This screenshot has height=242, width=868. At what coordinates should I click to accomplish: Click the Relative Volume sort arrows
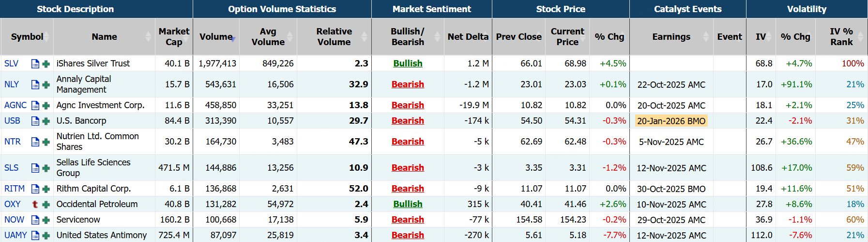click(x=365, y=37)
